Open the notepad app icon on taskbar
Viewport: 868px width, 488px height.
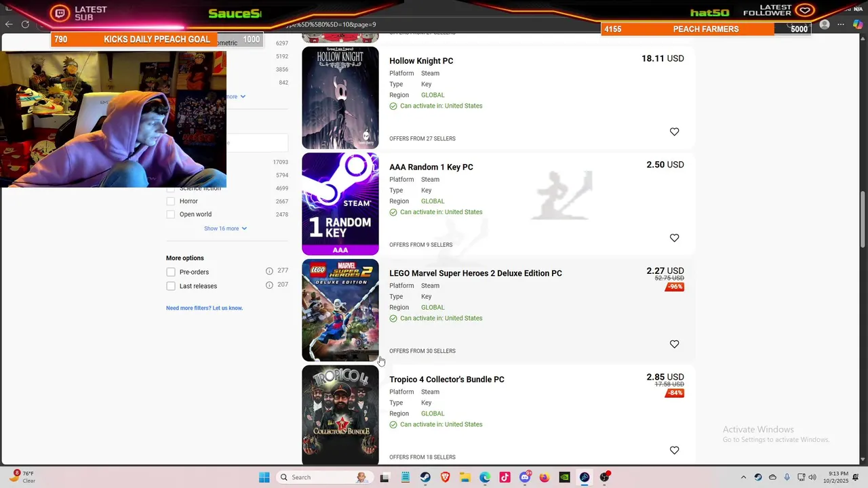coord(405,477)
